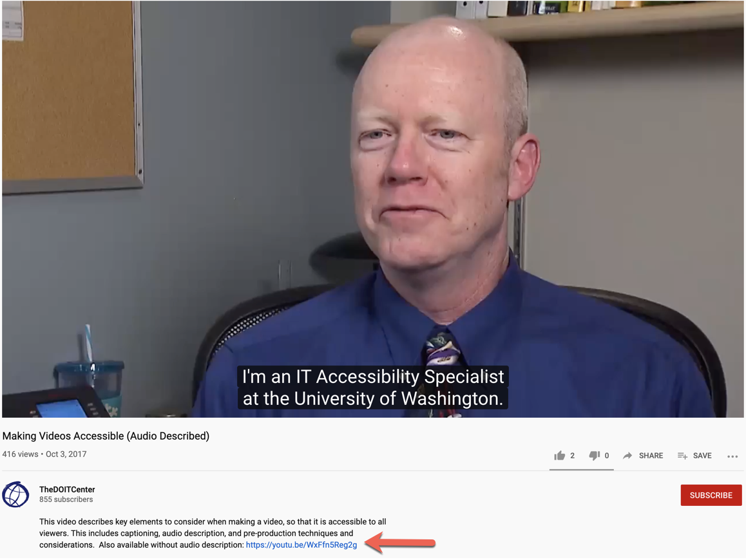This screenshot has width=746, height=560.
Task: Click the like-dislike ratio bar
Action: [581, 470]
